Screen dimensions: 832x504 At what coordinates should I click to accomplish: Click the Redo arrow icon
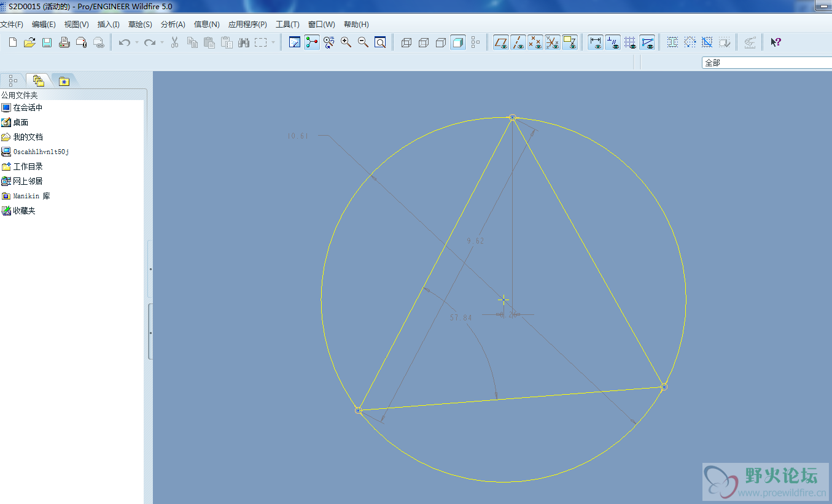pos(149,42)
